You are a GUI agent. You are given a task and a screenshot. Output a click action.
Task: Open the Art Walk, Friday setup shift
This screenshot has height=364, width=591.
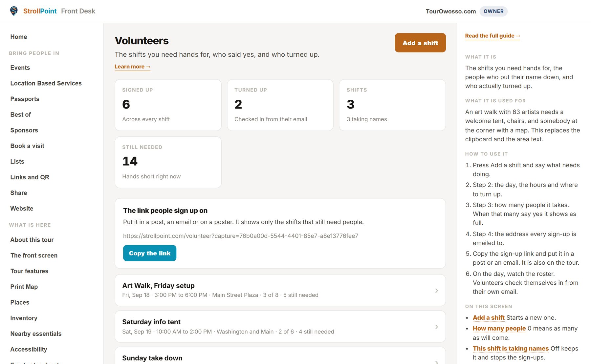pyautogui.click(x=280, y=290)
